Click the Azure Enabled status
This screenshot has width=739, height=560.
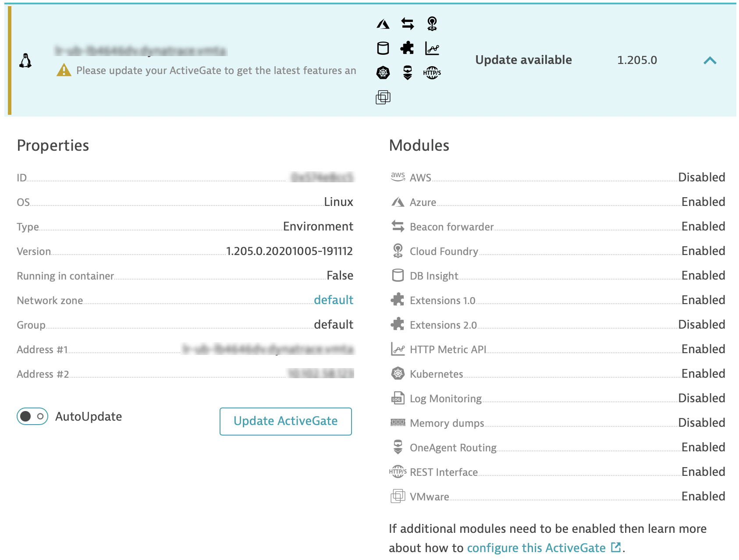tap(703, 202)
